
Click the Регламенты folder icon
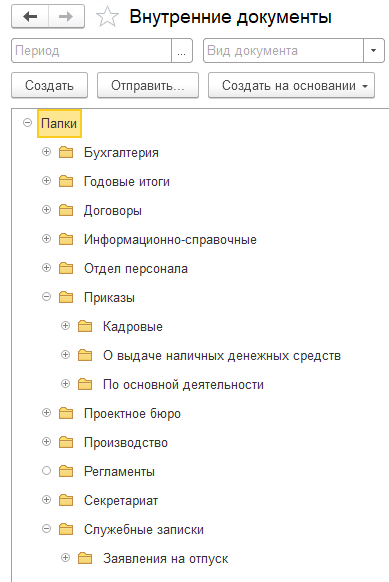(66, 471)
